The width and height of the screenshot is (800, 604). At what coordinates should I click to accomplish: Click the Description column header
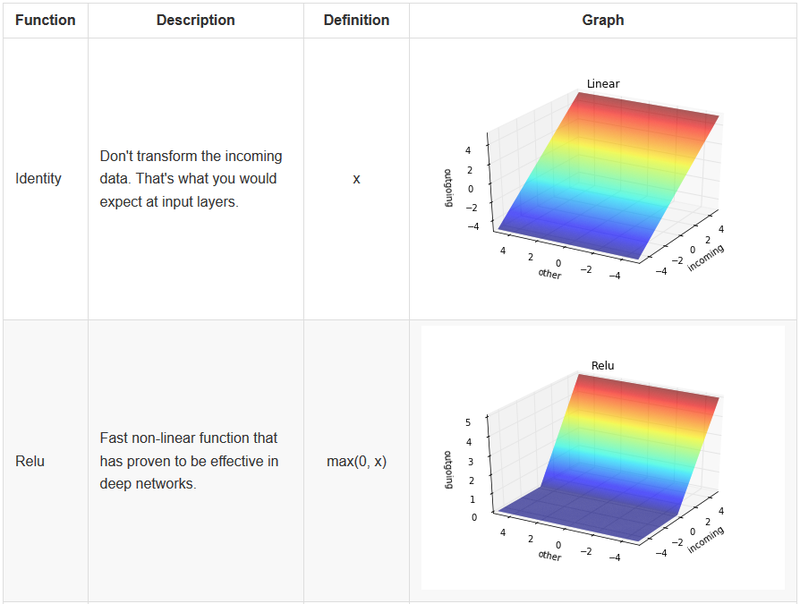[x=195, y=20]
